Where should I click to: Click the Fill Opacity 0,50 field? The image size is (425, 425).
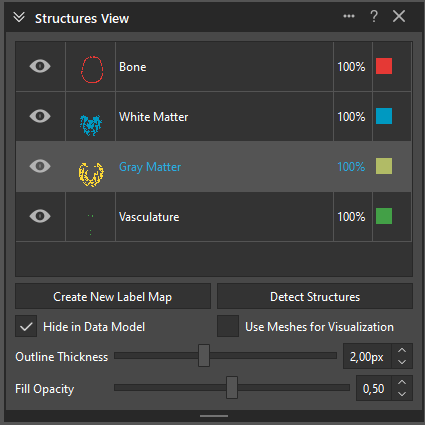[374, 388]
